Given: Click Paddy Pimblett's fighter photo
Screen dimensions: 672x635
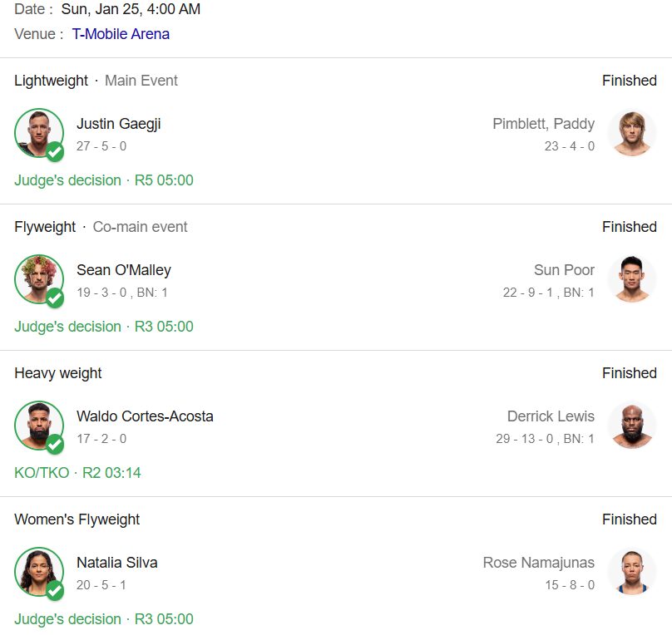Looking at the screenshot, I should (632, 133).
